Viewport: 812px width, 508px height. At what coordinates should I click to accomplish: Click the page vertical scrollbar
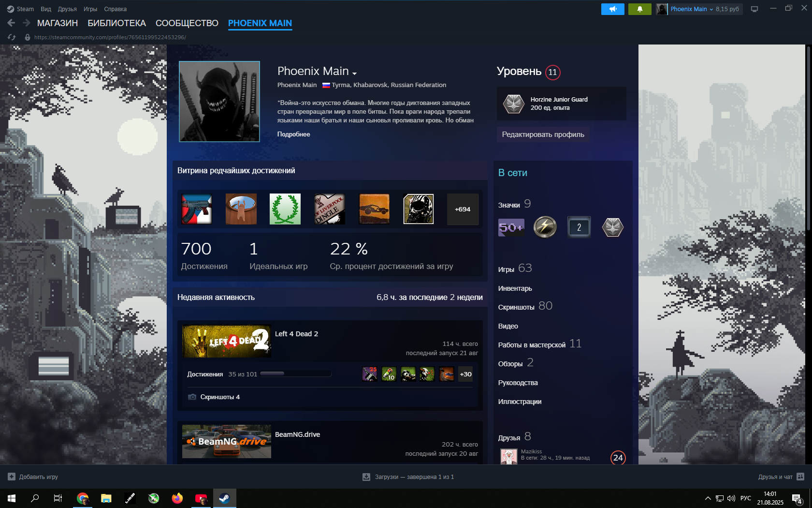(808, 139)
